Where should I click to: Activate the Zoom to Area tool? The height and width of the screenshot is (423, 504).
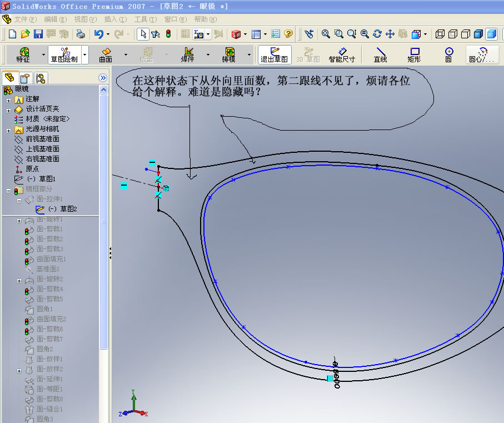338,34
